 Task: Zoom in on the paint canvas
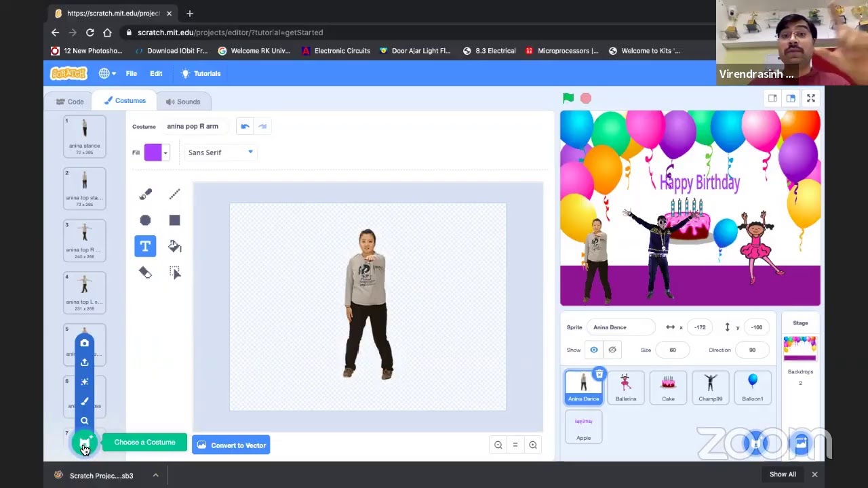coord(533,445)
